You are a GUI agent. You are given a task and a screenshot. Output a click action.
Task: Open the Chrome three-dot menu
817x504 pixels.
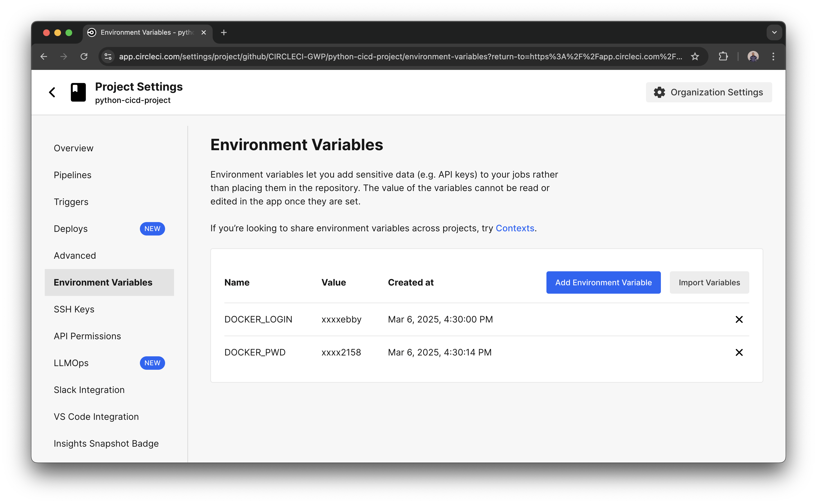(773, 56)
